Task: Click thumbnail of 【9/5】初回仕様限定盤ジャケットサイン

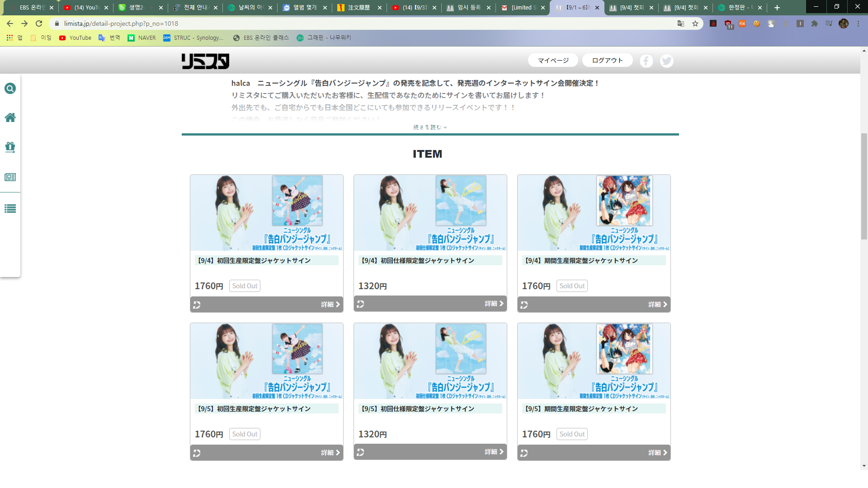Action: click(430, 361)
